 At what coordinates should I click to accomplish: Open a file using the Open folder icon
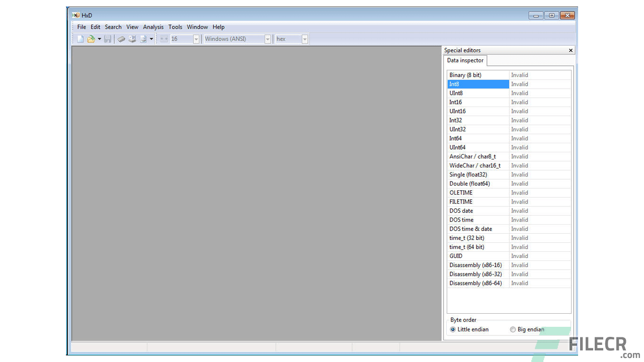[x=92, y=39]
